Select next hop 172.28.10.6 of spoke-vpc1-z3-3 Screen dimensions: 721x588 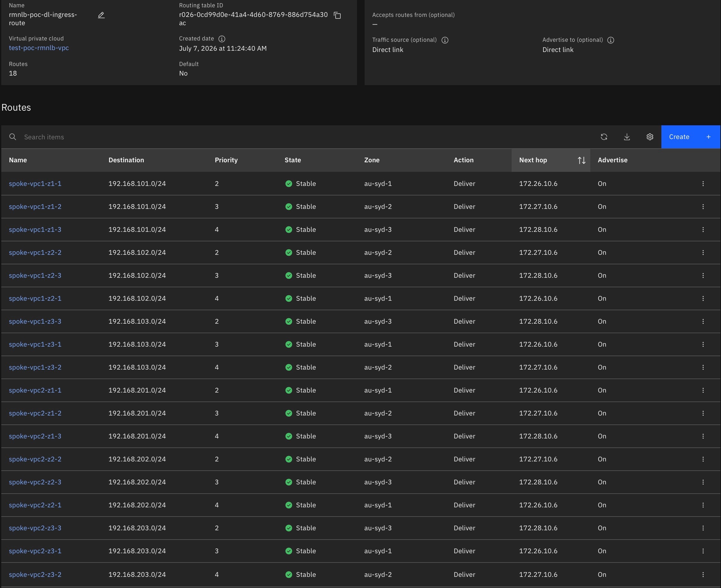538,321
